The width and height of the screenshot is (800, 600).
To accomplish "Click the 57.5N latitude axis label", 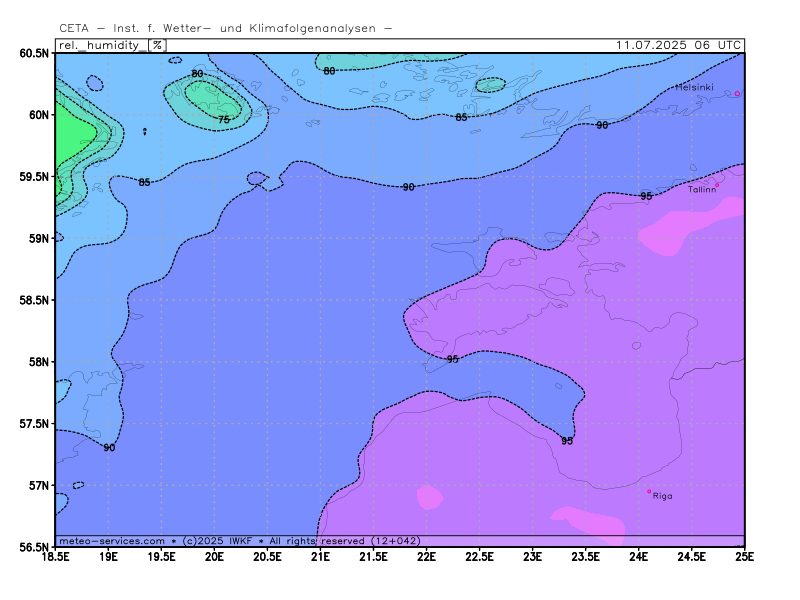I will [x=35, y=423].
